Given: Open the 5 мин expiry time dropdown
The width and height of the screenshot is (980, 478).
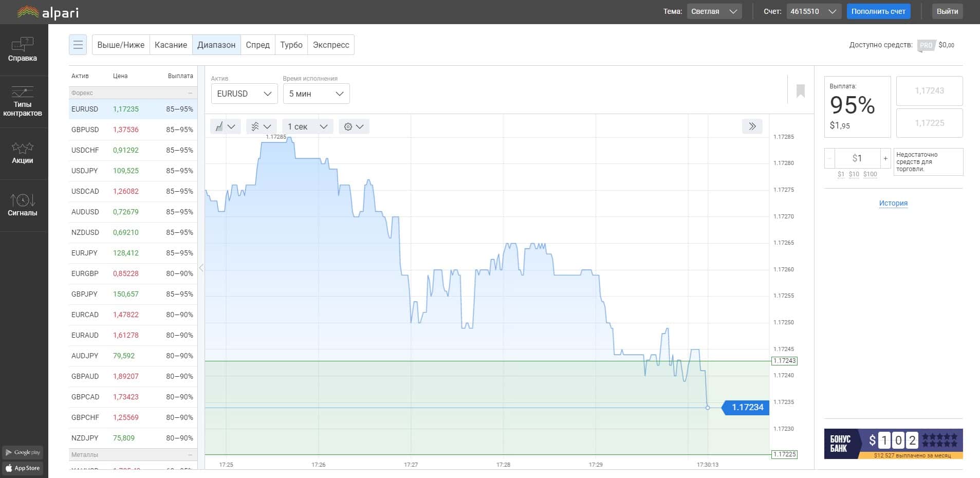Looking at the screenshot, I should 316,94.
